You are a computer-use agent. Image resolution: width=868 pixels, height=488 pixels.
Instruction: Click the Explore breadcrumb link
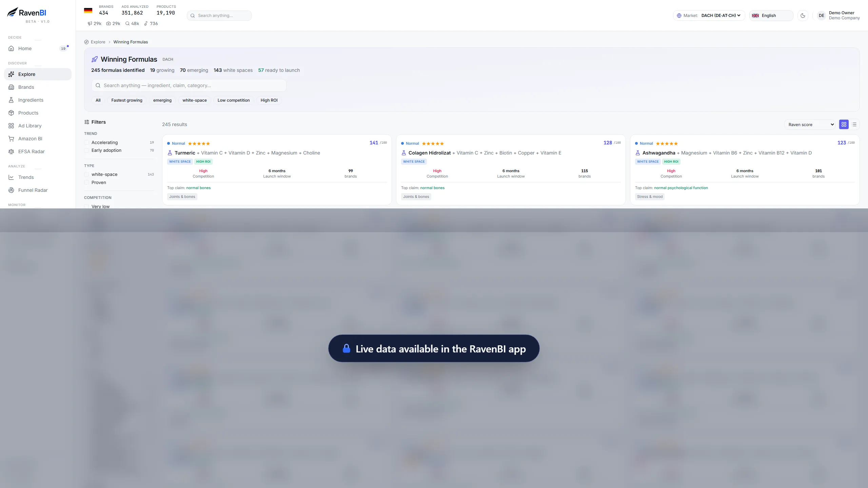coord(98,42)
